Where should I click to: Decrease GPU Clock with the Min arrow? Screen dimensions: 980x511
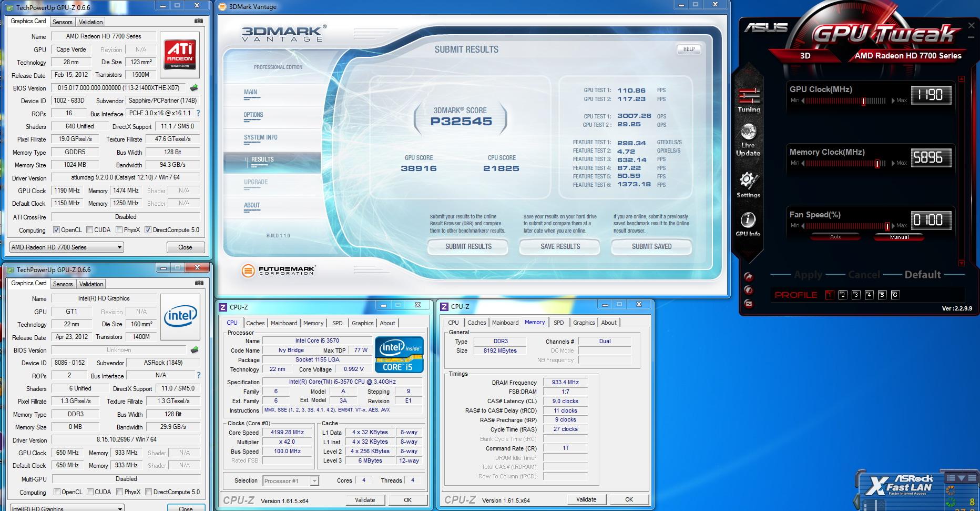click(x=803, y=101)
